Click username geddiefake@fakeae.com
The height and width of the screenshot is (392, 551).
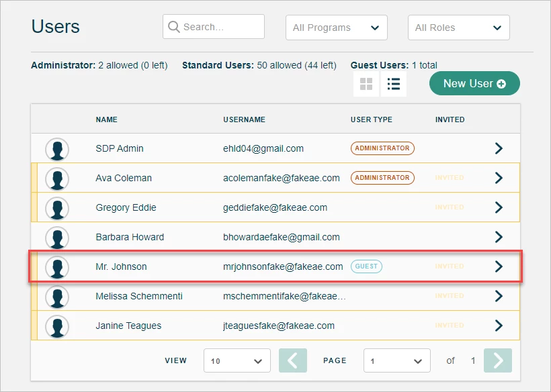click(x=275, y=208)
